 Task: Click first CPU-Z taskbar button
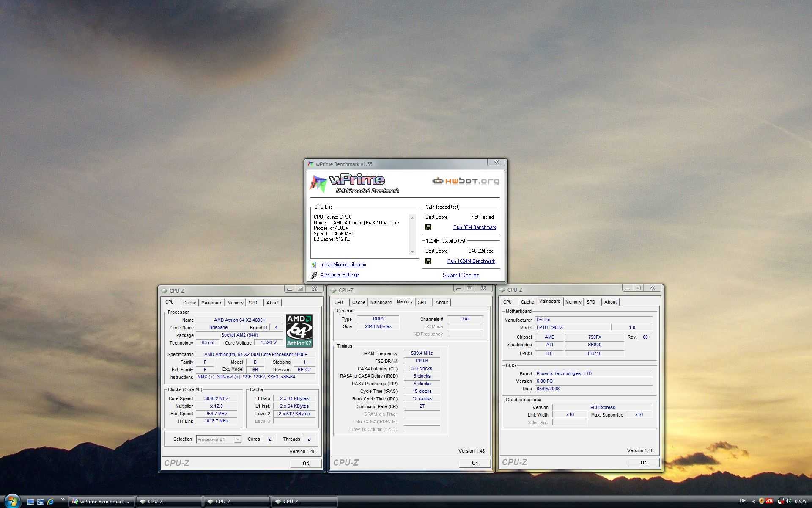(x=169, y=502)
